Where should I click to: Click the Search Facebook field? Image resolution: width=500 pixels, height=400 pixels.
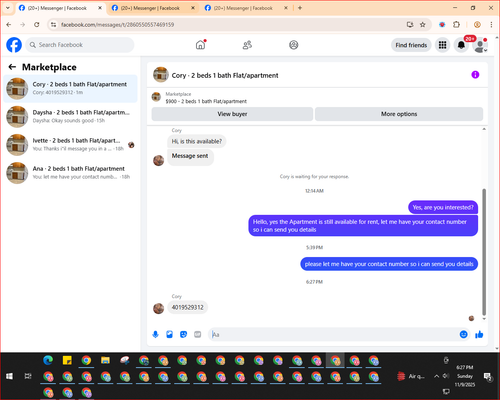[80, 45]
